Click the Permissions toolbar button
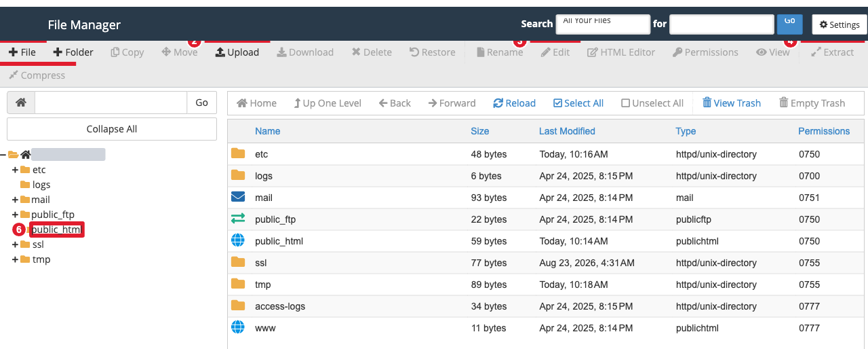868x349 pixels. 705,52
